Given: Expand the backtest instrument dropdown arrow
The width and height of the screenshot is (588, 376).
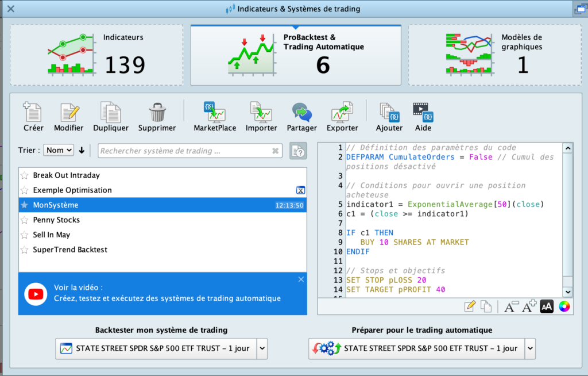Looking at the screenshot, I should (262, 348).
